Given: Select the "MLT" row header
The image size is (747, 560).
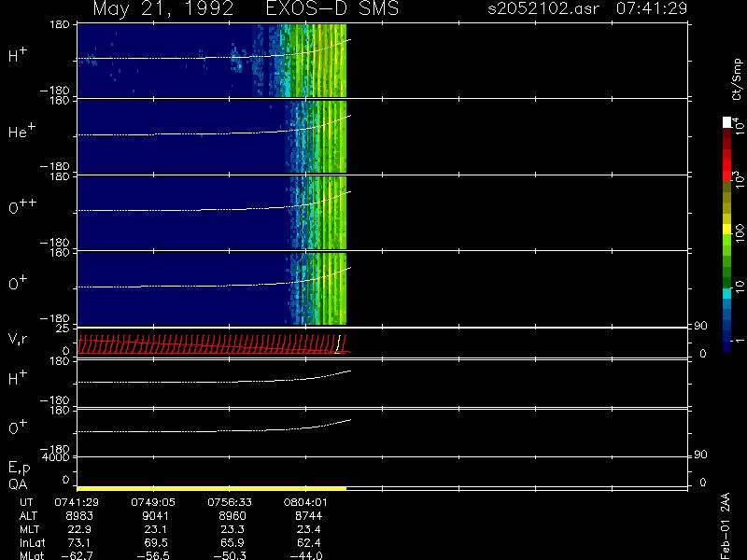Looking at the screenshot, I should (29, 529).
